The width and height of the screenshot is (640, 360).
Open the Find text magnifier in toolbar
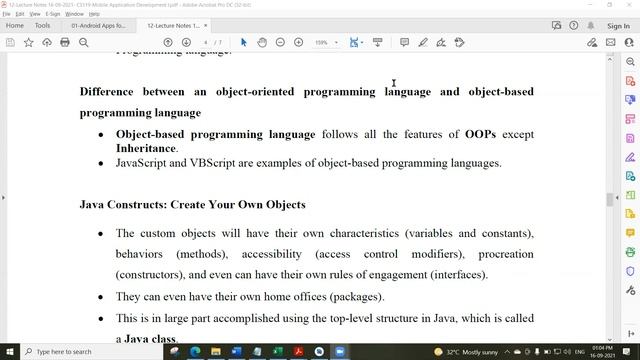click(84, 42)
